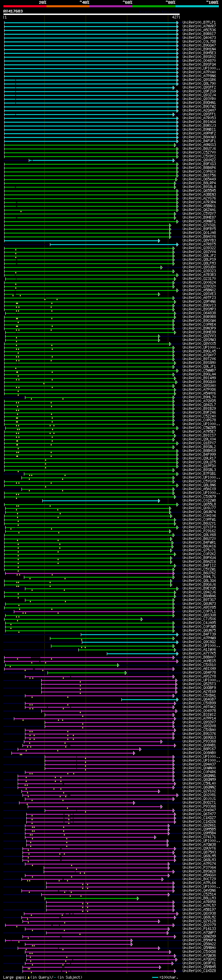
Task: Select the UniRef100_B9H1N4 label
Action: 199,49
